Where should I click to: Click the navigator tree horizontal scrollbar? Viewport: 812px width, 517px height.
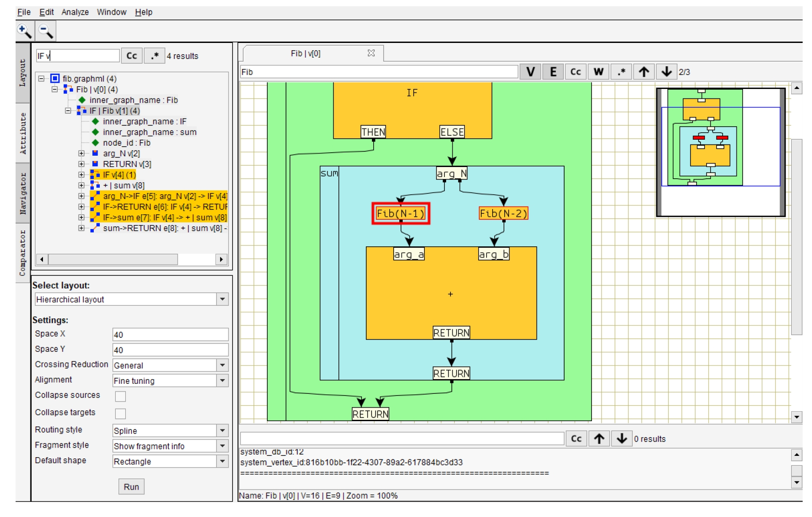tap(113, 259)
